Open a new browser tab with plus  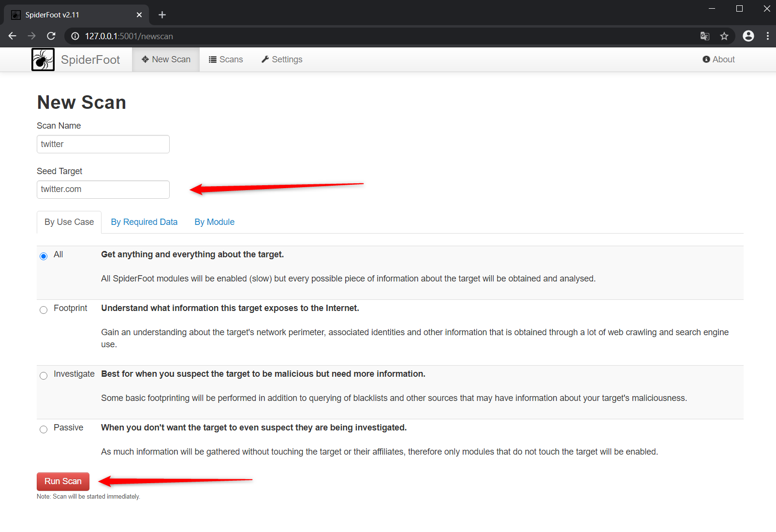click(x=162, y=15)
